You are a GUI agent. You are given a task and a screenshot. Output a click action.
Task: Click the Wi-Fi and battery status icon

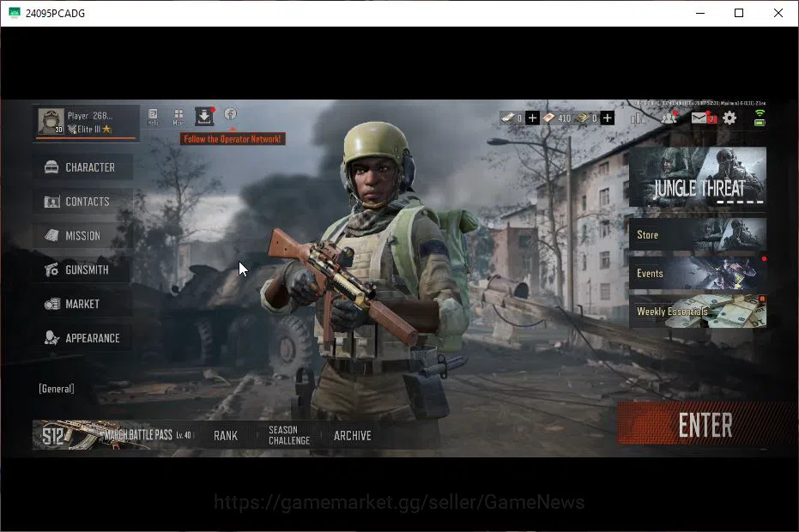tap(760, 118)
